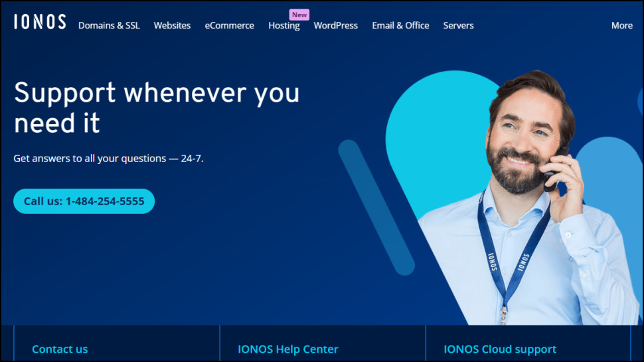Open the Email & Office menu
Screen dimensions: 644x362
point(400,25)
